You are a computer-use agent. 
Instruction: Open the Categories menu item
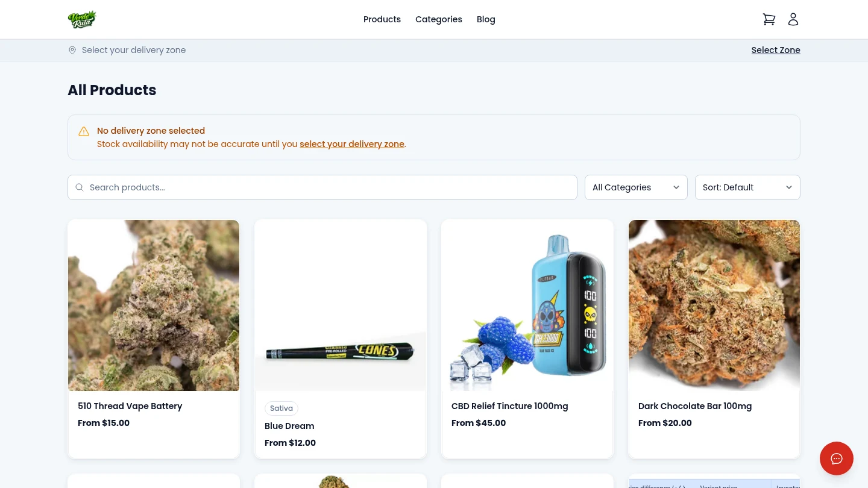439,19
